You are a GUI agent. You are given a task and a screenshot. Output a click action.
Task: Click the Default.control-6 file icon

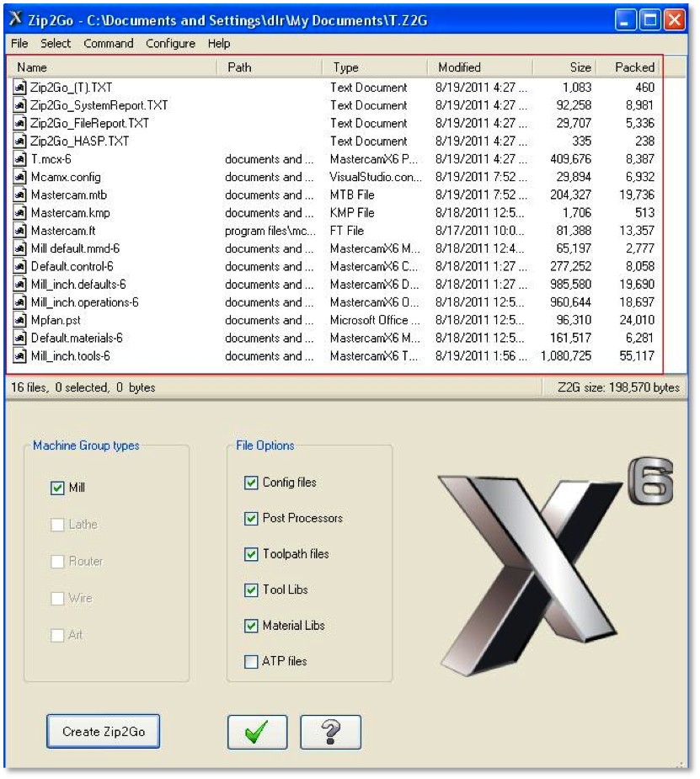click(19, 266)
